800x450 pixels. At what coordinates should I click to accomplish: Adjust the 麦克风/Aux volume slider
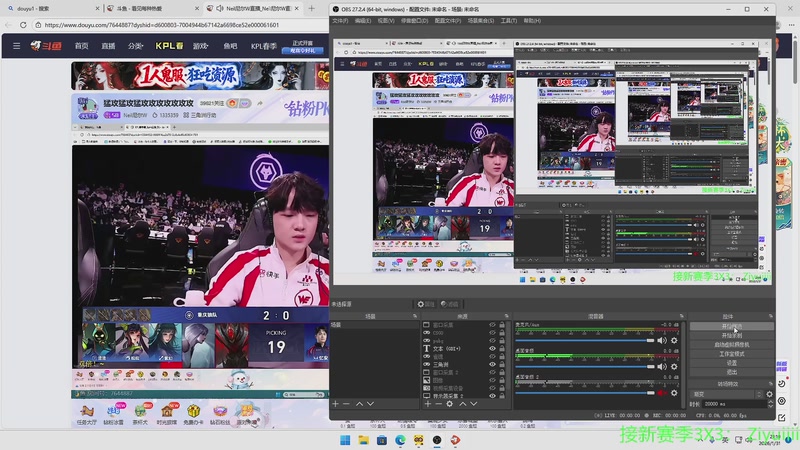click(585, 340)
